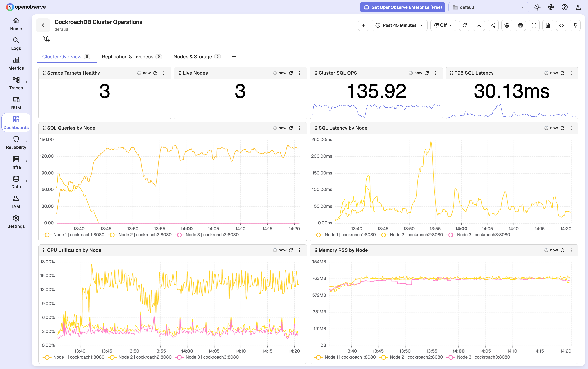Open the Past 45 Minutes time range dropdown
The height and width of the screenshot is (369, 588).
399,25
